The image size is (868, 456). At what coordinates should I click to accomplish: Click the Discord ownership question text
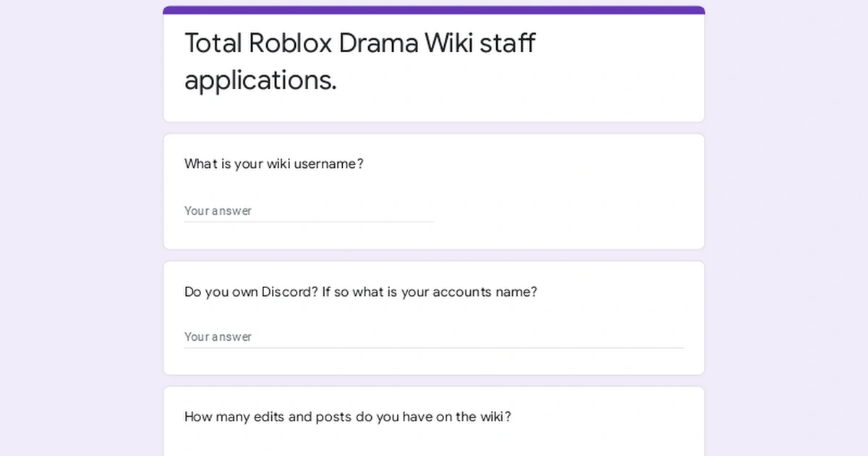[360, 292]
